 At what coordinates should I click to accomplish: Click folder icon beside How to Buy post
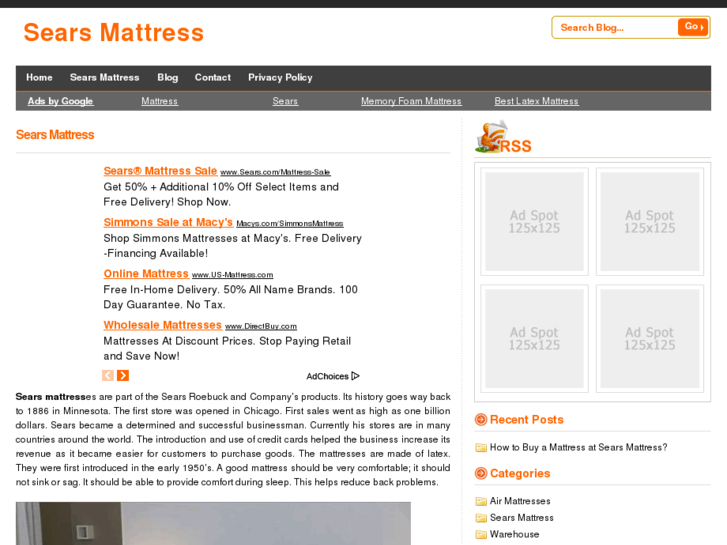pyautogui.click(x=481, y=448)
